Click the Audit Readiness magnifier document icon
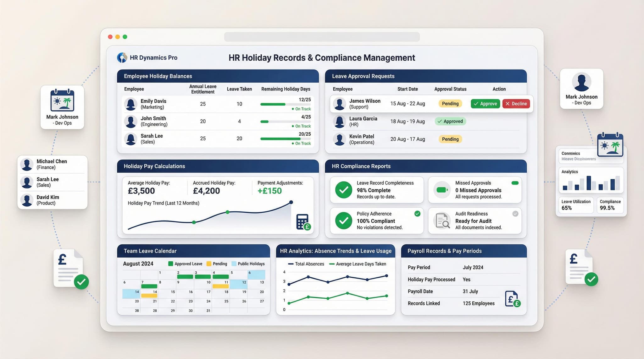Image resolution: width=644 pixels, height=359 pixels. coord(442,220)
